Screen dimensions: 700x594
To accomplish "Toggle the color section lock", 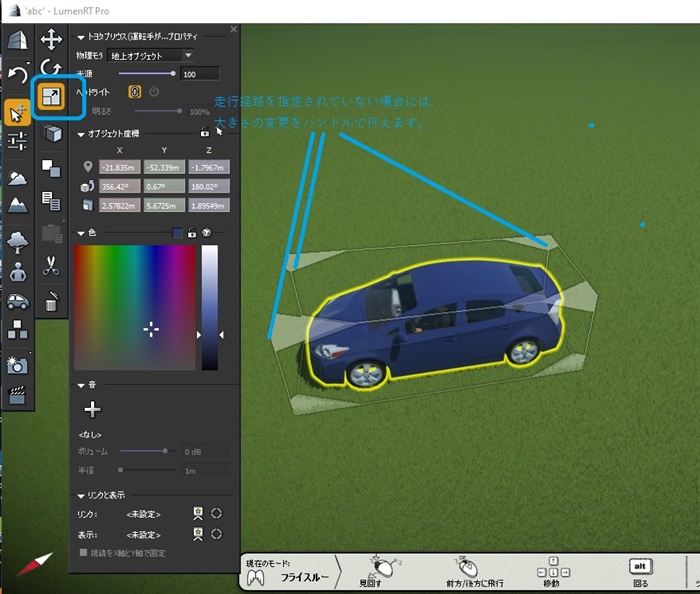I will (x=192, y=233).
